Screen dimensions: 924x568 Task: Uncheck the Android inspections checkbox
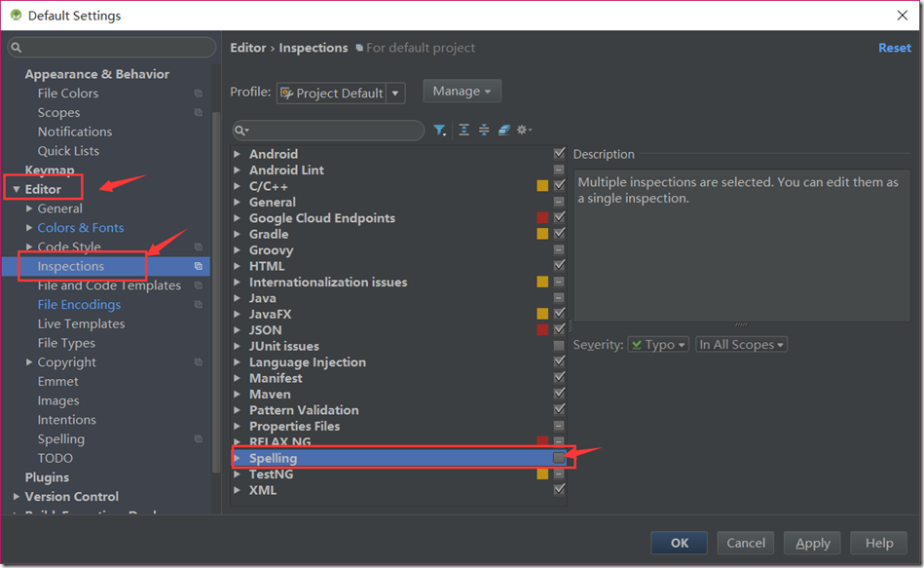tap(559, 154)
